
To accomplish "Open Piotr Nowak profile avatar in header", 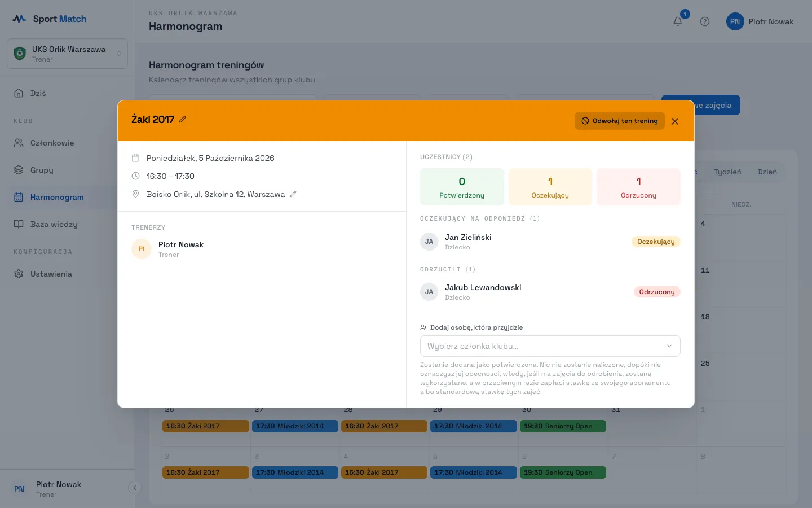I will pos(735,21).
